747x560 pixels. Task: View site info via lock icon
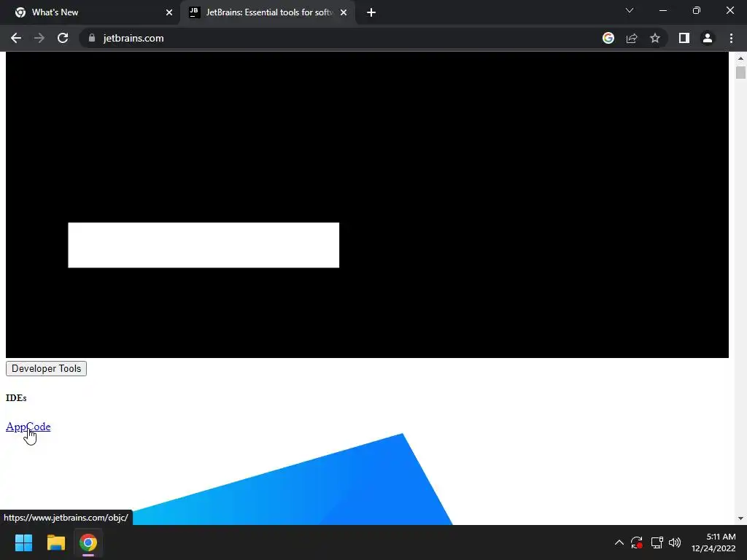point(92,38)
